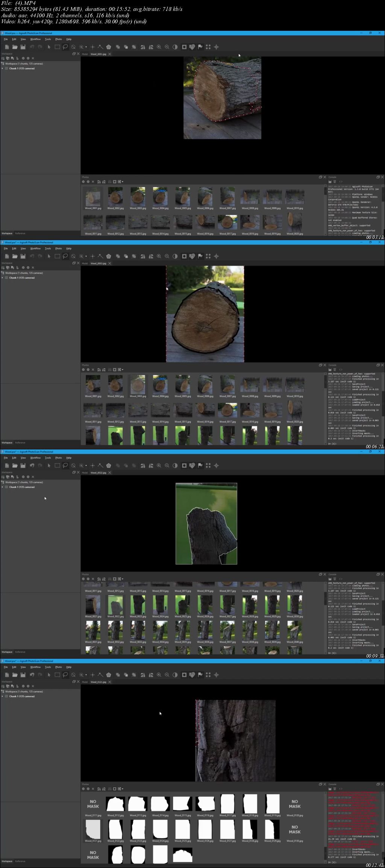This screenshot has width=385, height=868.
Task: Select Magic Wand tool in Wood_0003.jpg window
Action: tap(81, 256)
